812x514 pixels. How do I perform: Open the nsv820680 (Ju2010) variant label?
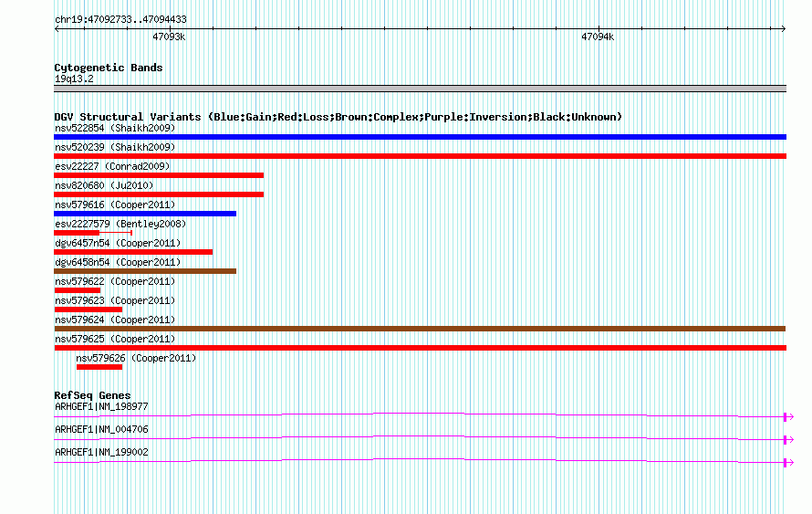click(x=104, y=185)
